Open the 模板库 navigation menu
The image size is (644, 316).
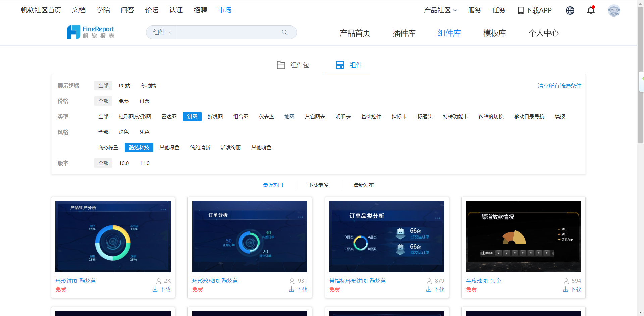(494, 33)
